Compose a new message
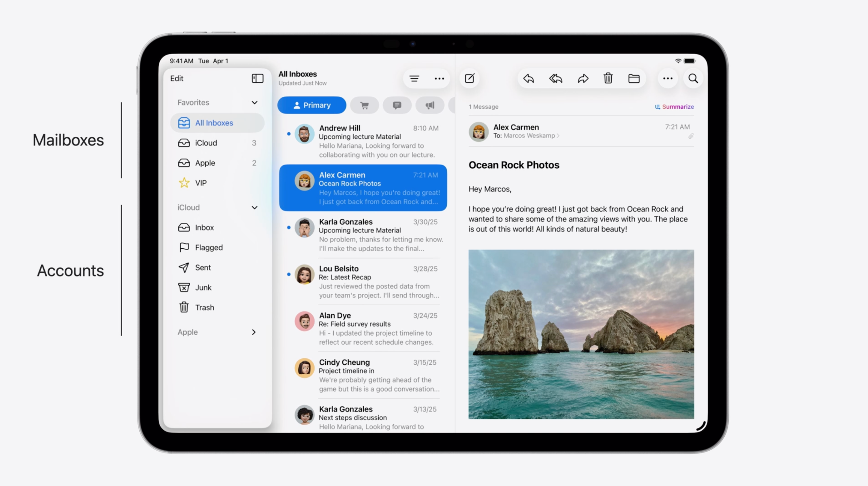This screenshot has width=868, height=486. coord(469,79)
